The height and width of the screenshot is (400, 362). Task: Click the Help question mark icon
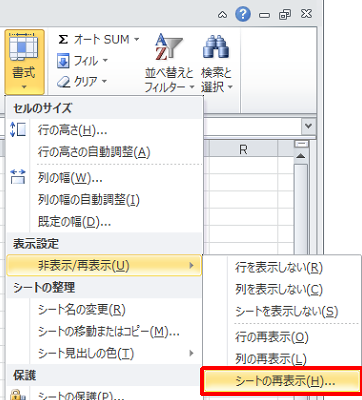(x=243, y=14)
